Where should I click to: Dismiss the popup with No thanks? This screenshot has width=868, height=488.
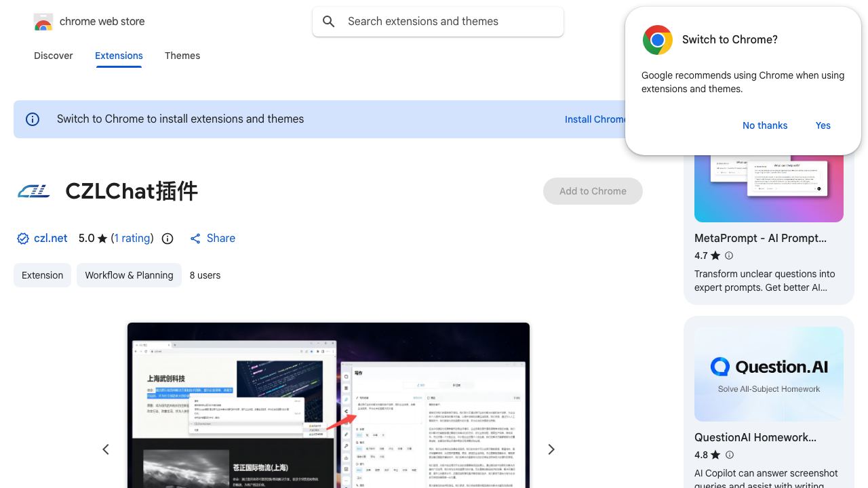pyautogui.click(x=765, y=125)
